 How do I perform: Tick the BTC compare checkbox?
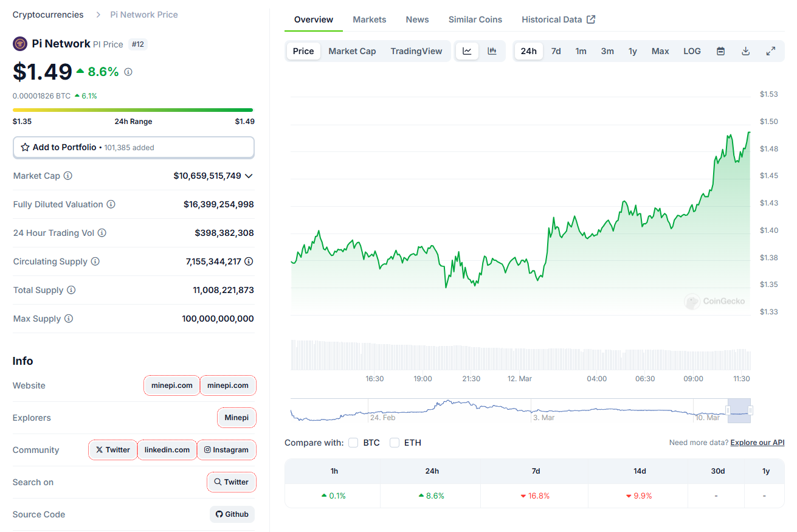(x=353, y=443)
